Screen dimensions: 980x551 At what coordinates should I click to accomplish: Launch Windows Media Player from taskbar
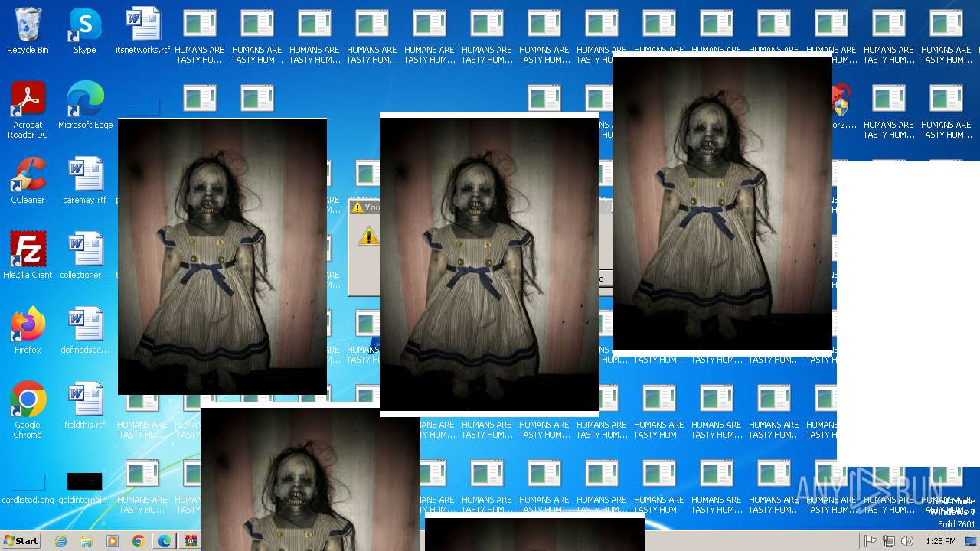coord(113,541)
